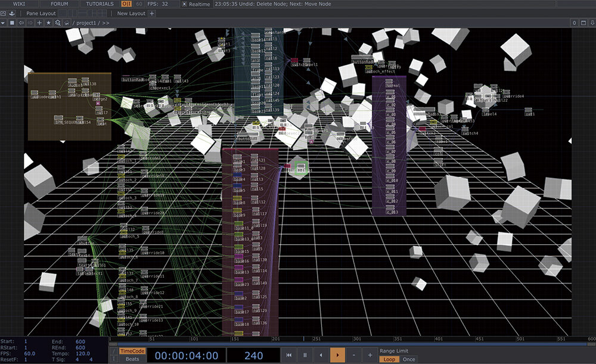Viewport: 596px width, 364px height.
Task: Click the plus icon in the path bar
Action: (39, 23)
